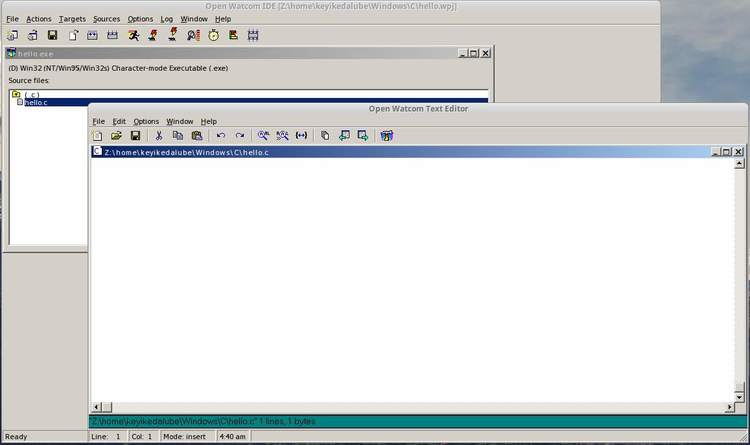Undo the last edit in Text Editor
750x445 pixels.
pos(221,136)
